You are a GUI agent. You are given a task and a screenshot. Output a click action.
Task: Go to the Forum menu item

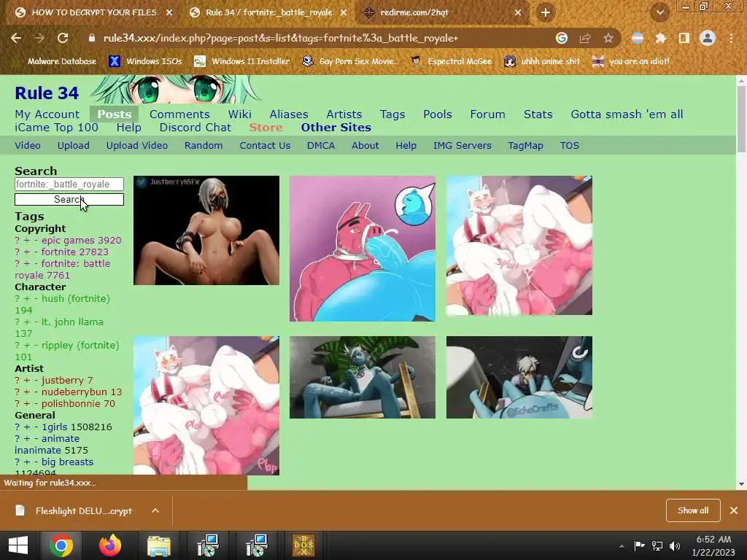(487, 114)
